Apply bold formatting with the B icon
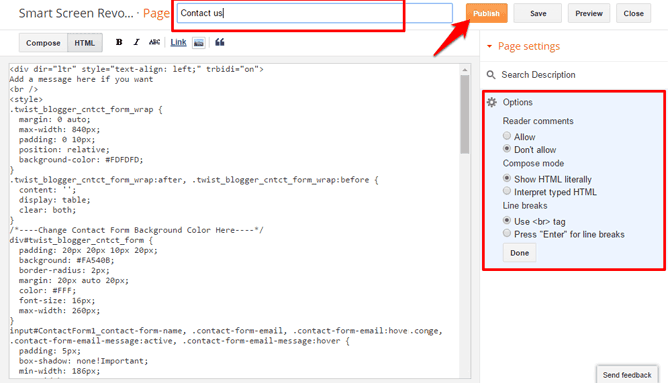This screenshot has width=670, height=383. coord(119,42)
